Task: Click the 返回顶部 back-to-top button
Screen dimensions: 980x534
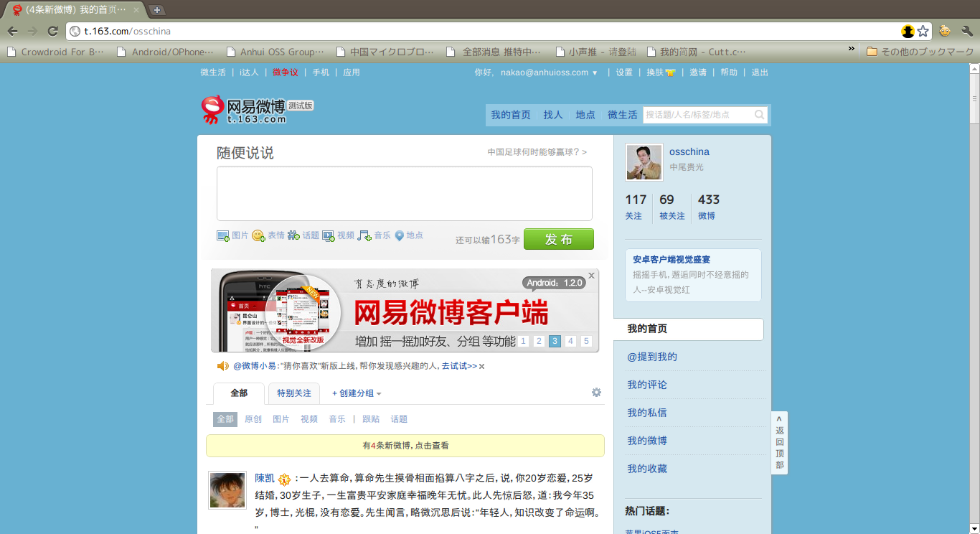Action: point(780,443)
